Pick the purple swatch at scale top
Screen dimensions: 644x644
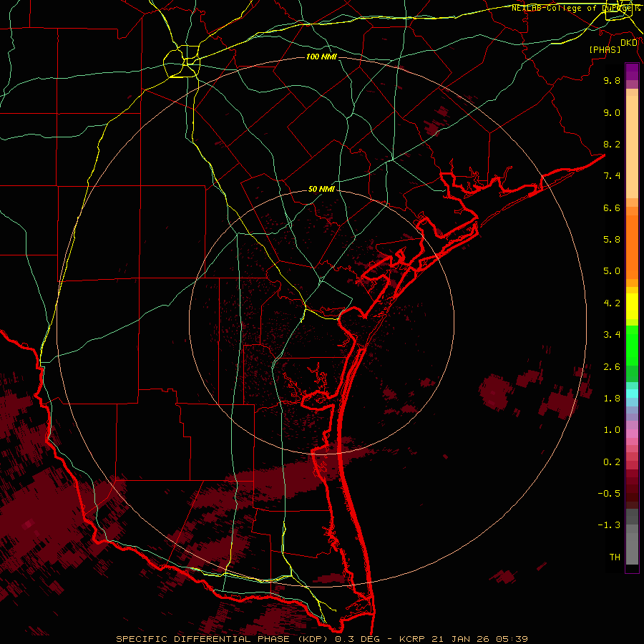(x=632, y=72)
